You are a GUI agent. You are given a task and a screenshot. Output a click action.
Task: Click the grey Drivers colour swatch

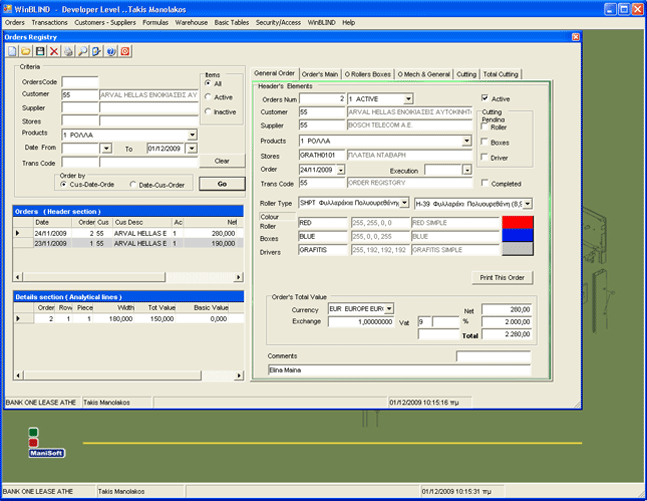[517, 249]
